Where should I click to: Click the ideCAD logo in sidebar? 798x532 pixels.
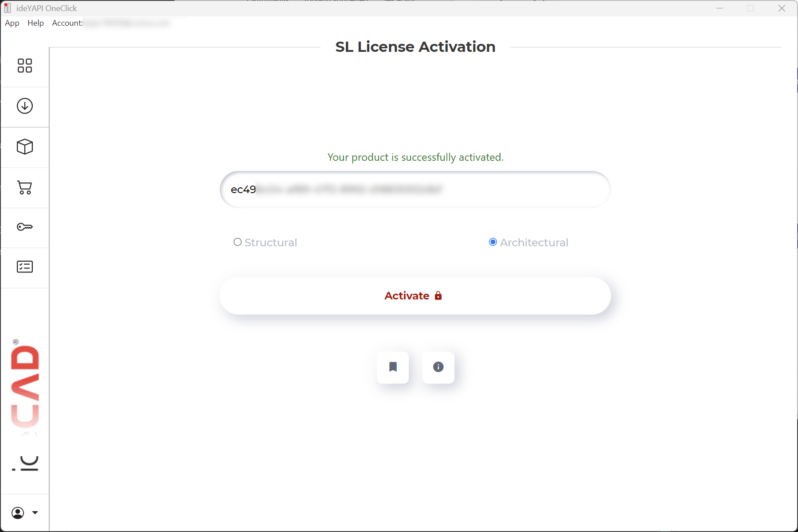pos(25,405)
